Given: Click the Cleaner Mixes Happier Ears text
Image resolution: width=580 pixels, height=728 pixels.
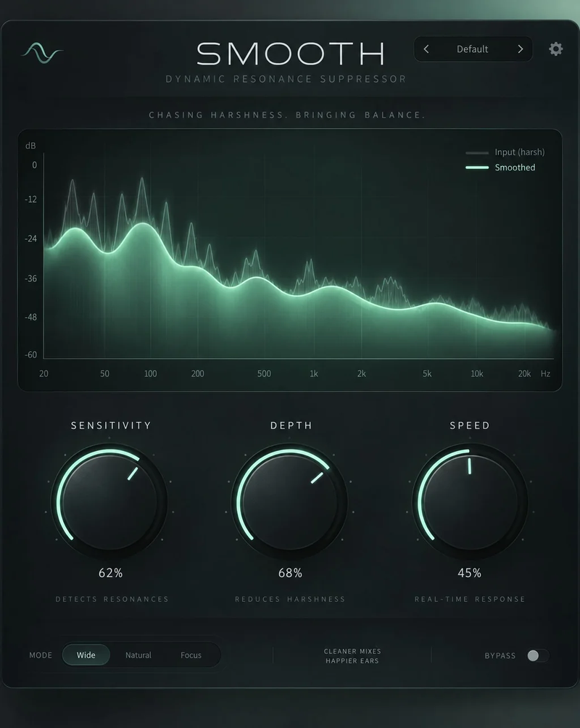Looking at the screenshot, I should tap(352, 655).
